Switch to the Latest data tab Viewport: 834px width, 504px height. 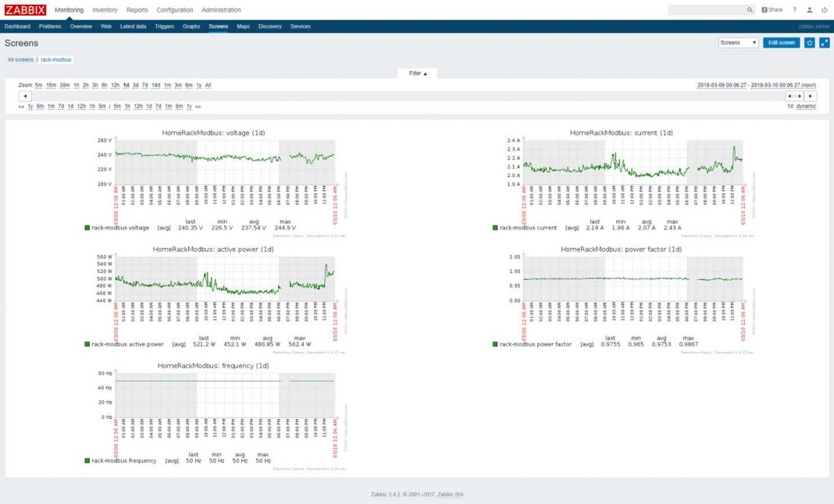point(133,27)
